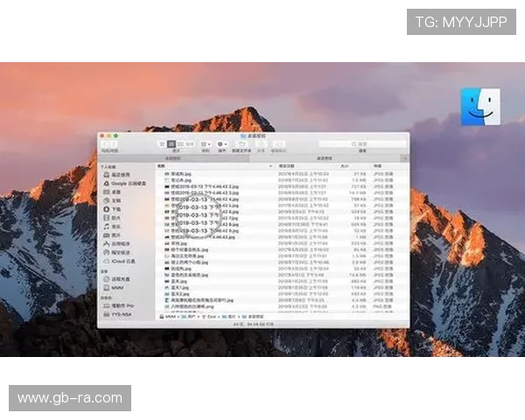Switch to icon view in the Finder toolbar
This screenshot has width=525, height=420.
[162, 143]
